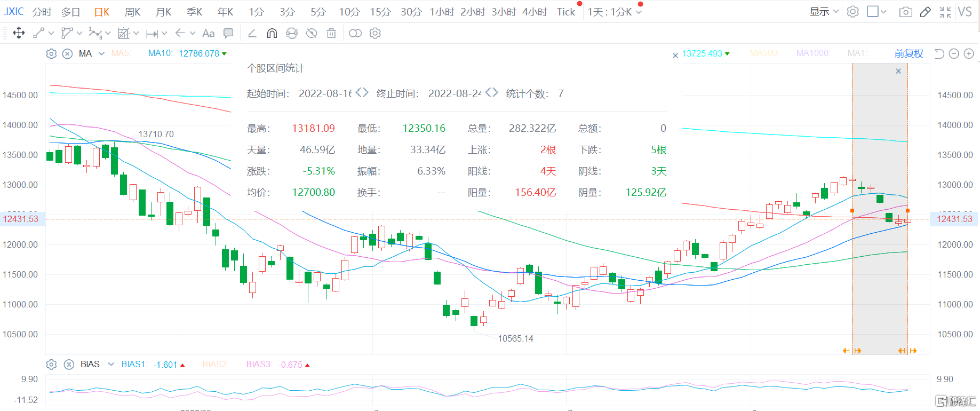Image resolution: width=980 pixels, height=411 pixels.
Task: Click the pencil drawing tool icon
Action: [x=926, y=12]
